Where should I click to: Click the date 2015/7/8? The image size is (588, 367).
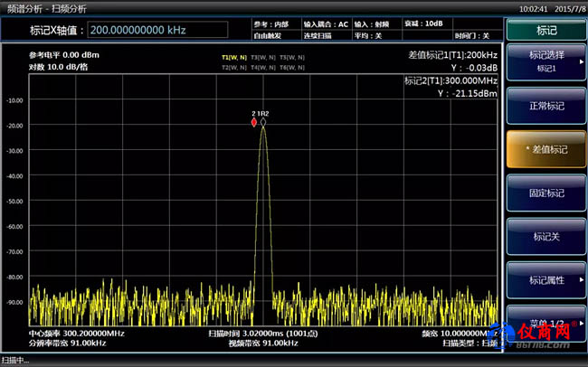pos(570,9)
